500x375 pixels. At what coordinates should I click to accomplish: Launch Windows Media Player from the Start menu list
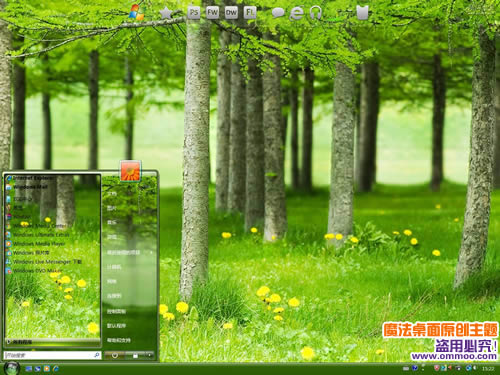pos(35,244)
